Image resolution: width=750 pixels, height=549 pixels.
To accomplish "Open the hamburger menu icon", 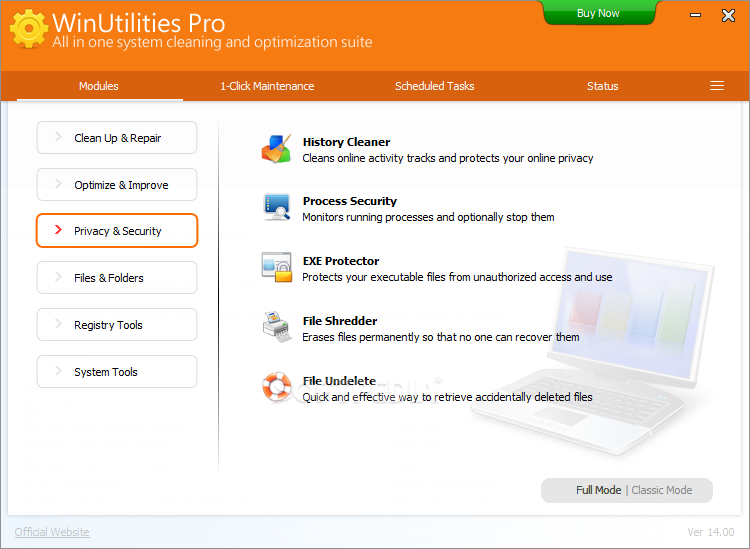I will [717, 86].
